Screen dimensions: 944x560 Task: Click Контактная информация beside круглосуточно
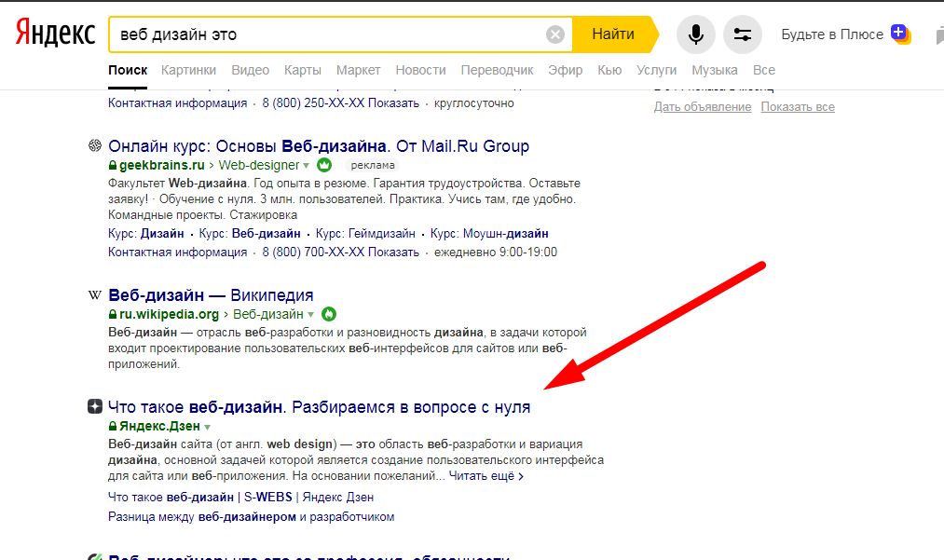tap(178, 103)
